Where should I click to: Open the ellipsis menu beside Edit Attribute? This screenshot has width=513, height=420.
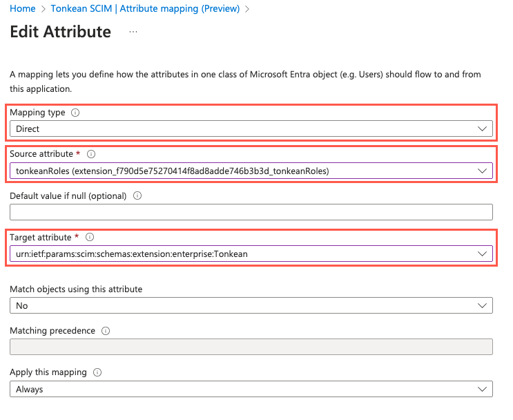click(x=133, y=32)
